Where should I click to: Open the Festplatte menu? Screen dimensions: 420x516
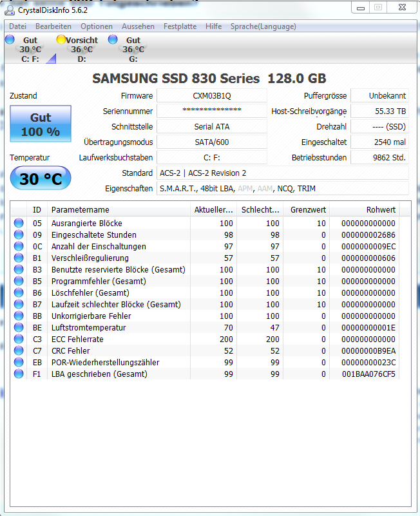click(180, 26)
